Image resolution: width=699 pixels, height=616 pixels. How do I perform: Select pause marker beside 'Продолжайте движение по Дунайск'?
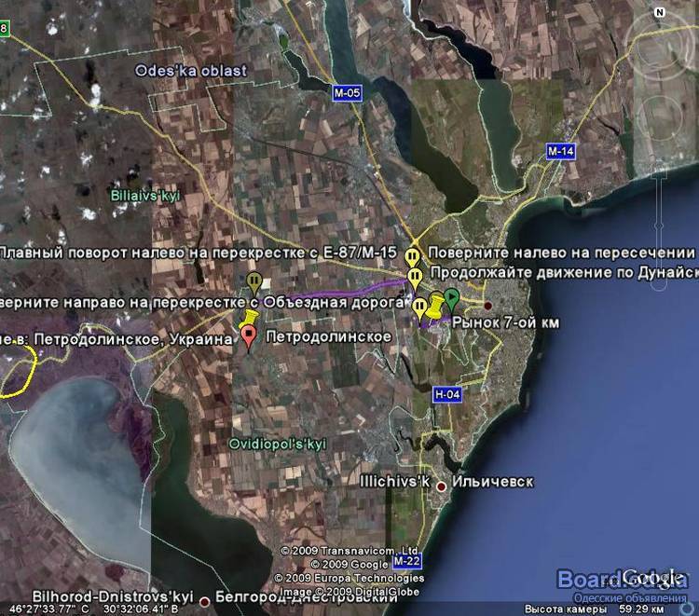[x=415, y=276]
